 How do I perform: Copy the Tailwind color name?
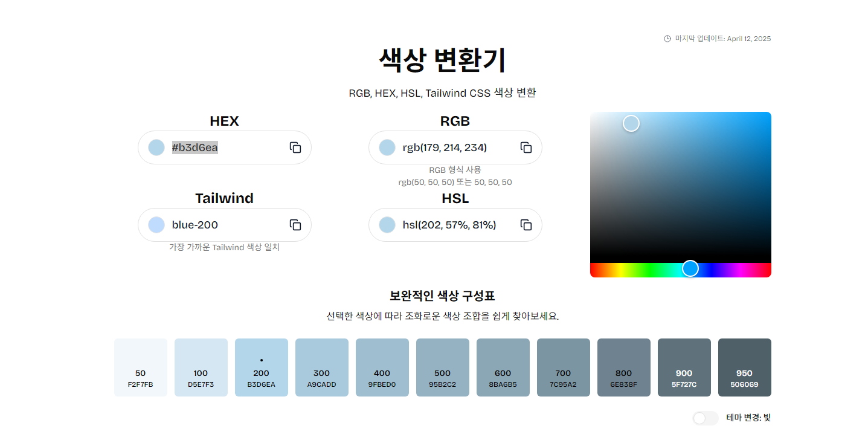tap(295, 225)
